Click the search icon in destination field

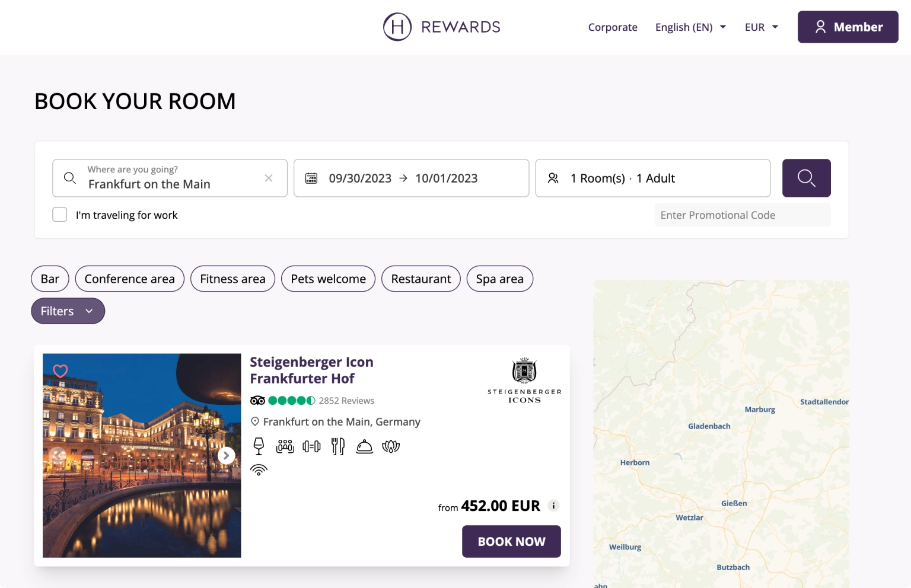[x=70, y=178]
